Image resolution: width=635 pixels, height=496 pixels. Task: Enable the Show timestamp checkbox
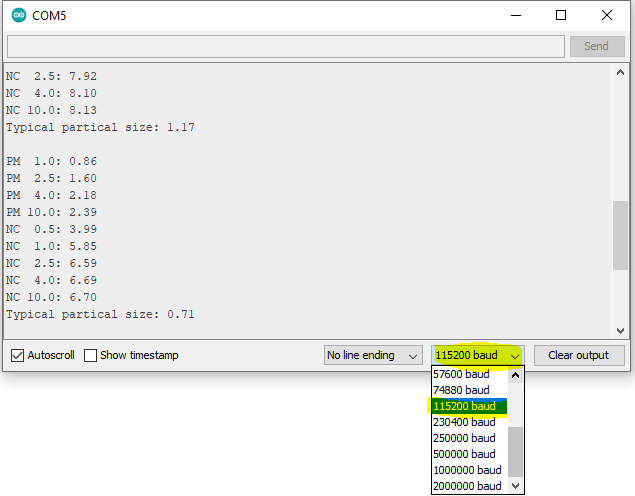tap(90, 356)
